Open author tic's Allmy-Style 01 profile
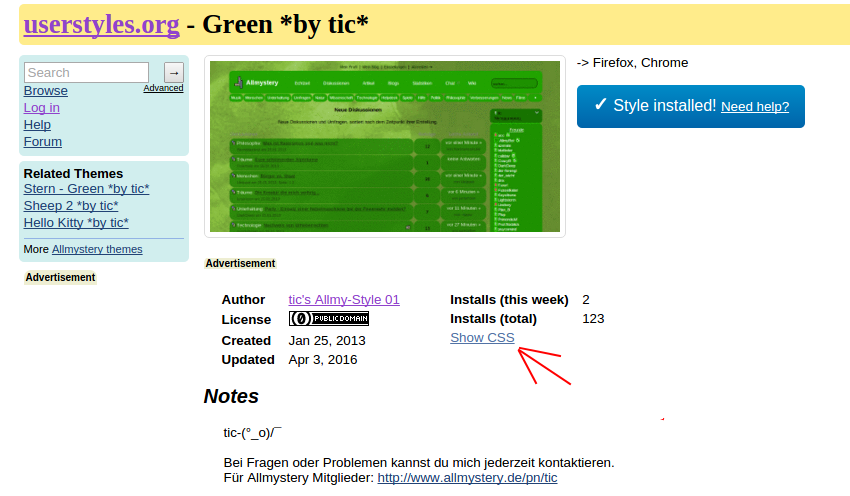The width and height of the screenshot is (850, 496). coord(344,299)
